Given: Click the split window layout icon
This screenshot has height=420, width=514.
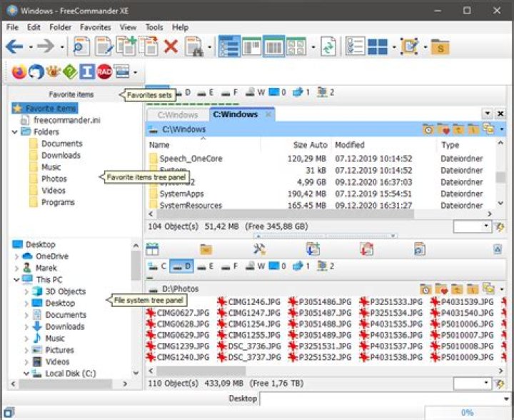Looking at the screenshot, I should [378, 47].
